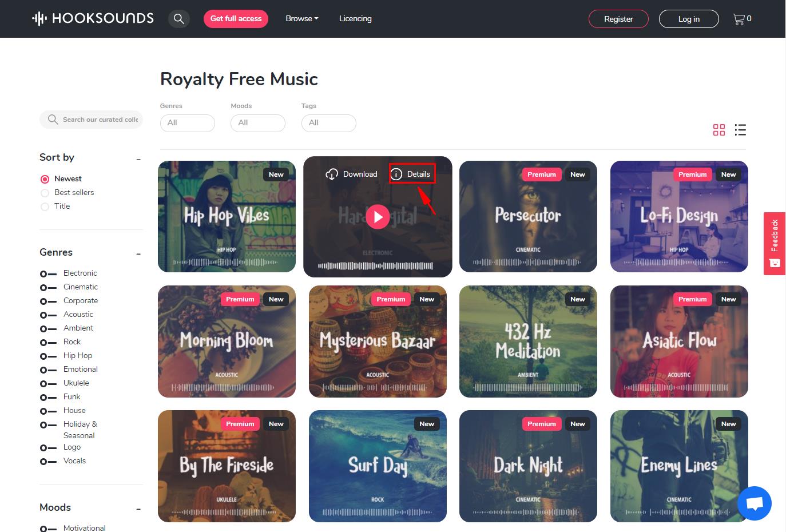Click the Get full access button
Viewport: 786px width, 532px height.
(236, 19)
